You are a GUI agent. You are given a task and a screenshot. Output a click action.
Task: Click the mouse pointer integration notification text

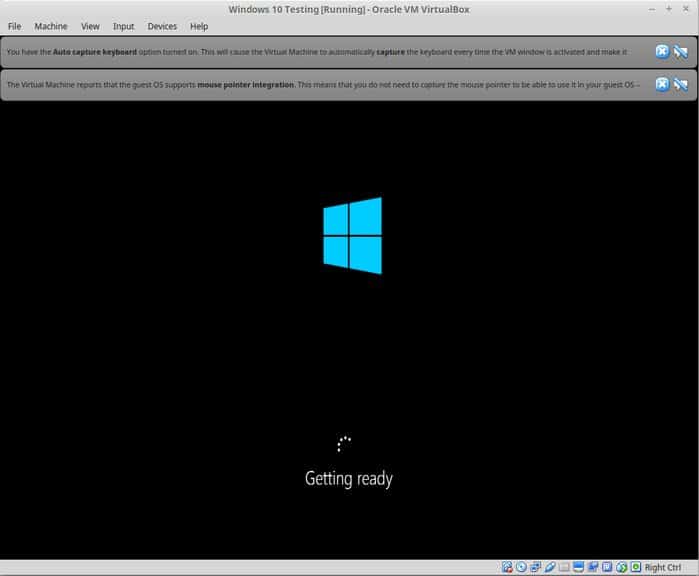click(323, 84)
